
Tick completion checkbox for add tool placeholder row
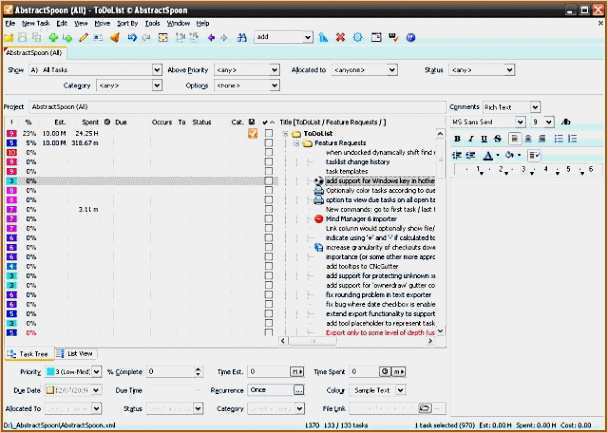[268, 323]
